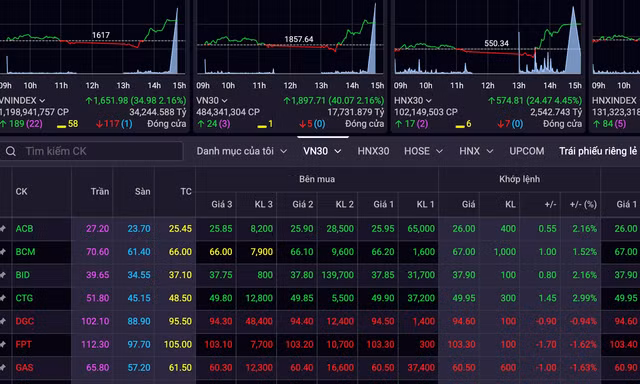The height and width of the screenshot is (384, 640).
Task: Click the VN30 value 1,897.71
Action: tap(308, 100)
